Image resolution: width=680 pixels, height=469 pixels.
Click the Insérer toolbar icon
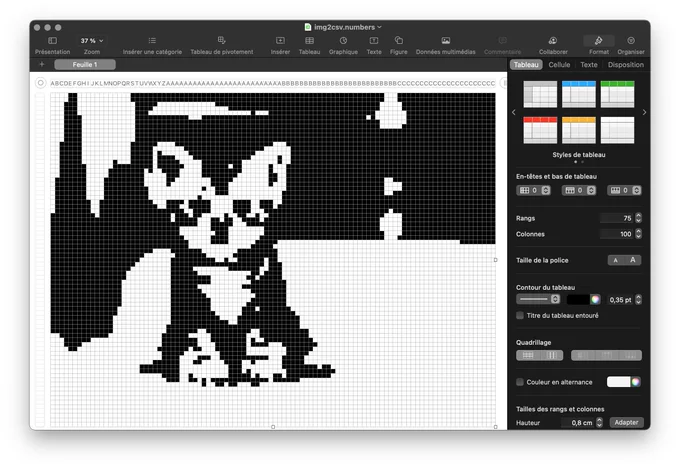(280, 41)
